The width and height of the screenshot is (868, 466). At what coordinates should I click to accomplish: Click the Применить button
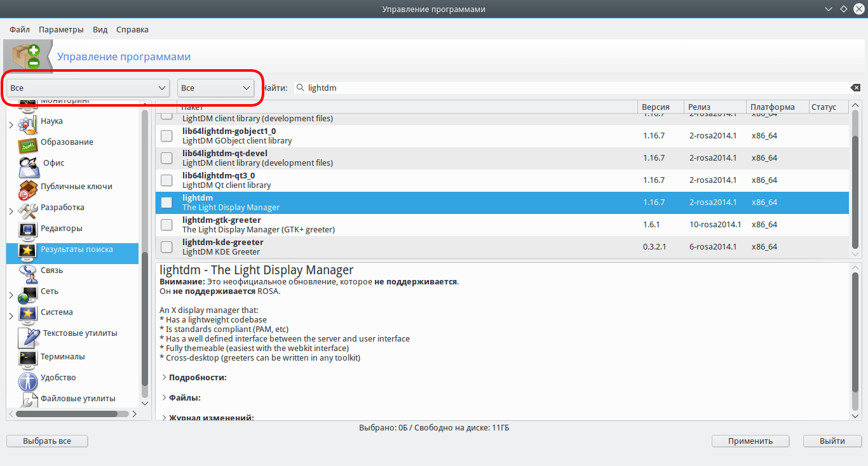pos(750,441)
